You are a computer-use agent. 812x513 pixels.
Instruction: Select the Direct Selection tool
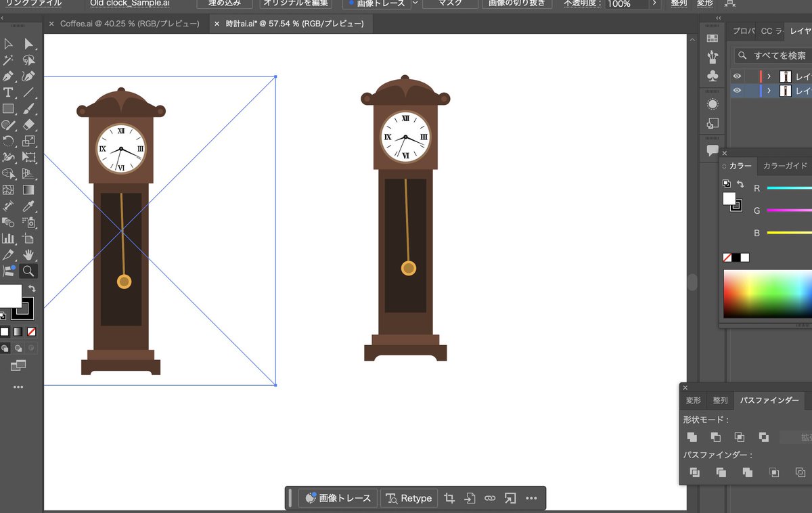[28, 44]
